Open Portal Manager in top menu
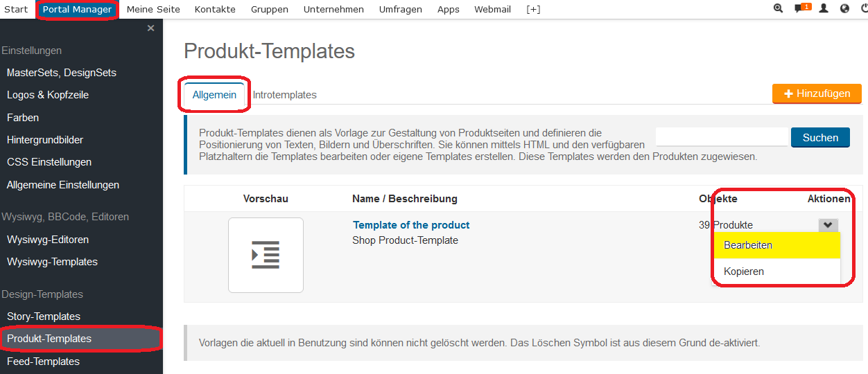 (x=77, y=10)
